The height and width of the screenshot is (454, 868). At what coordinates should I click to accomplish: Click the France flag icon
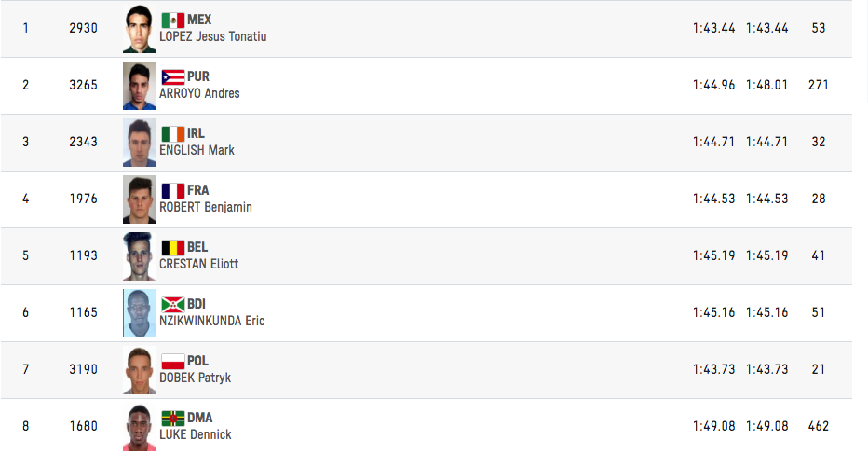coord(172,191)
